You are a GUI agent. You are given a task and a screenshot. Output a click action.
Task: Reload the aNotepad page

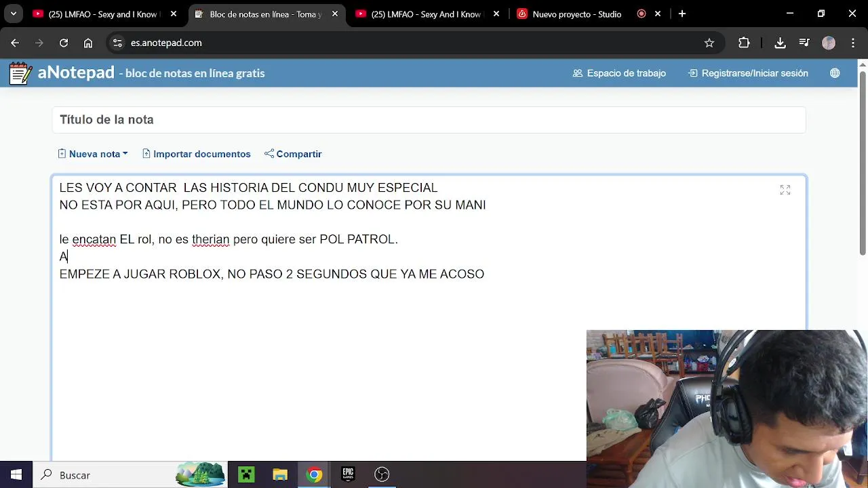(x=64, y=43)
